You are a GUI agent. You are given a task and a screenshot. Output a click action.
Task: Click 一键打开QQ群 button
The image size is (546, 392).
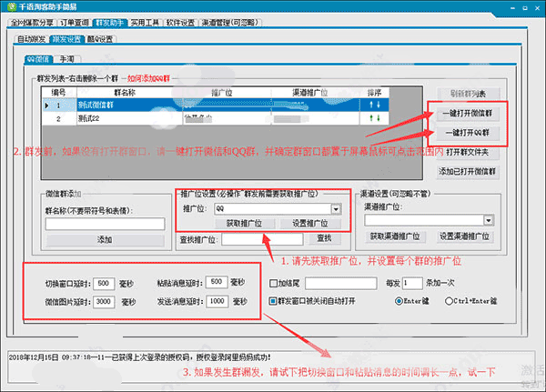coord(468,133)
